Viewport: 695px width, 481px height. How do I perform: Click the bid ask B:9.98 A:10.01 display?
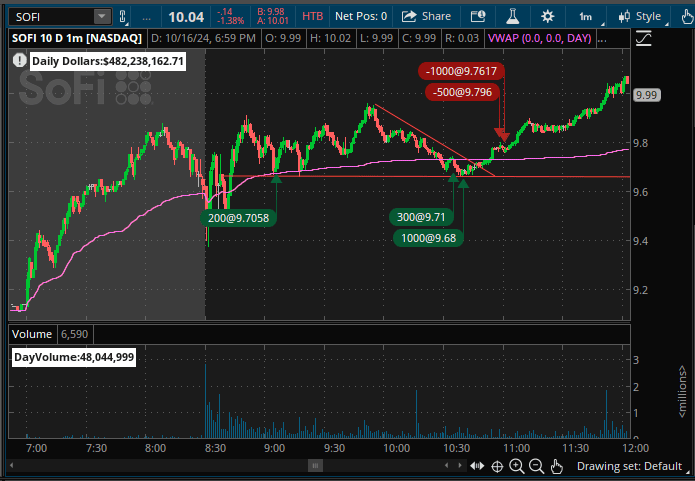273,16
